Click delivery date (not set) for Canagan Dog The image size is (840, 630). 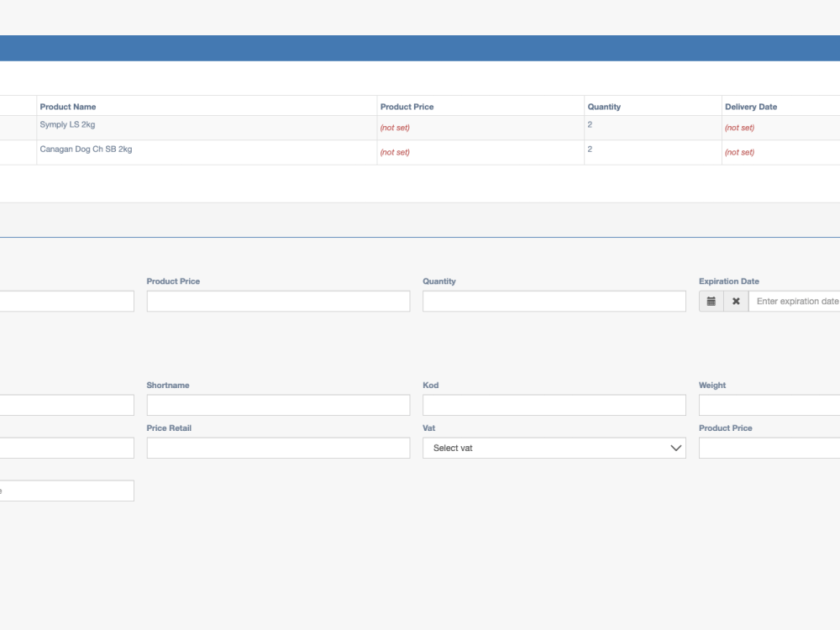tap(739, 152)
